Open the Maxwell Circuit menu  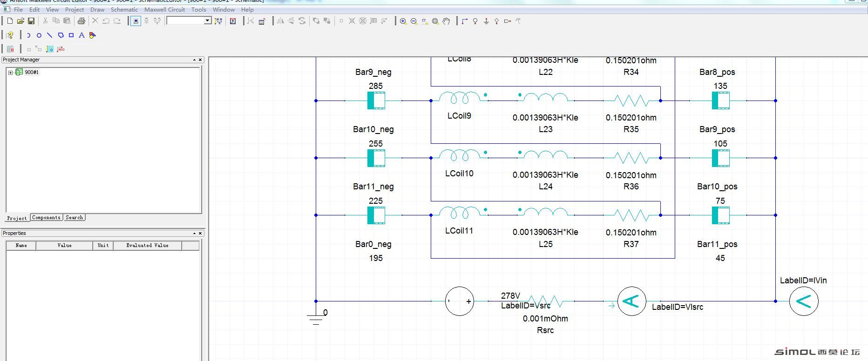[x=164, y=9]
